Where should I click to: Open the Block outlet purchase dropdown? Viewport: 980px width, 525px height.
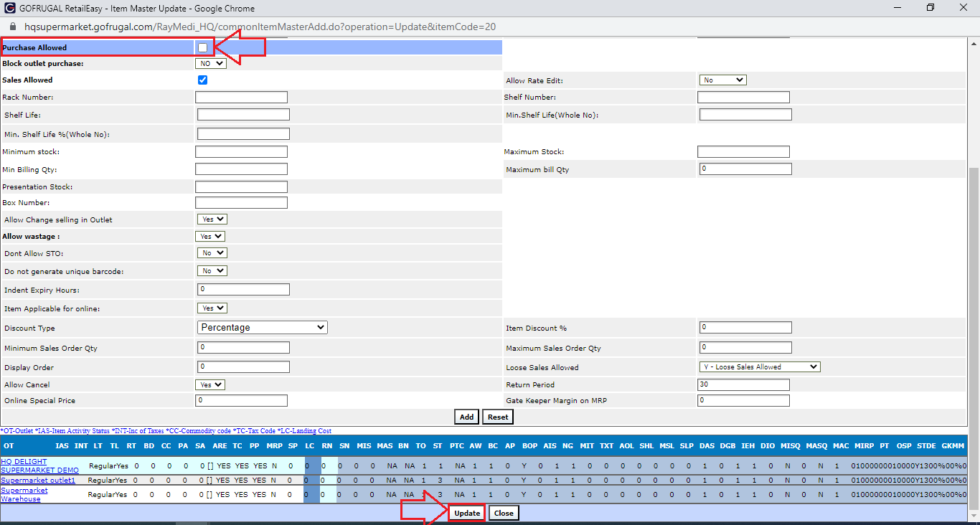210,63
